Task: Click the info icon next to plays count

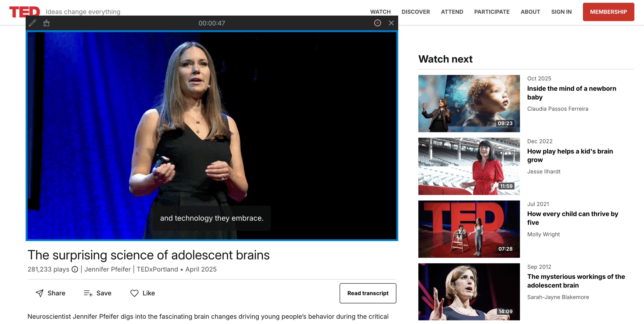Action: (75, 269)
